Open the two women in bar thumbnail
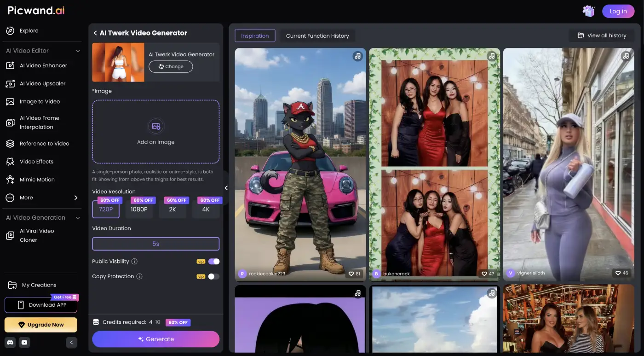 (569, 318)
